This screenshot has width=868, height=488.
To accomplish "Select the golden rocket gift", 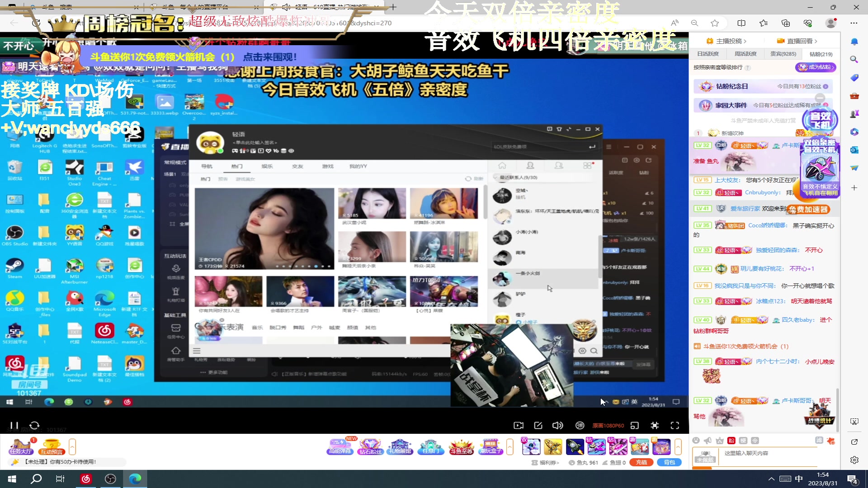I will click(x=552, y=447).
